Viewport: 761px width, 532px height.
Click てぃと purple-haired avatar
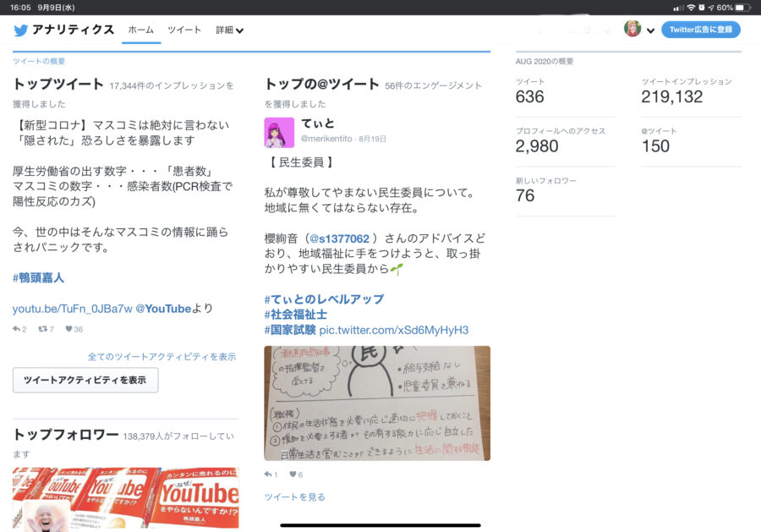tap(279, 133)
